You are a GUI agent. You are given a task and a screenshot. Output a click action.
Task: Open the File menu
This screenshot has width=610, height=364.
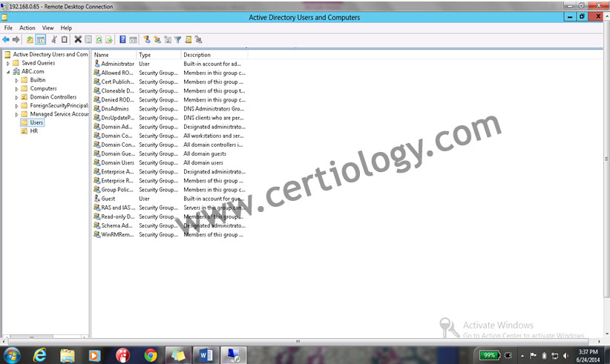(8, 28)
